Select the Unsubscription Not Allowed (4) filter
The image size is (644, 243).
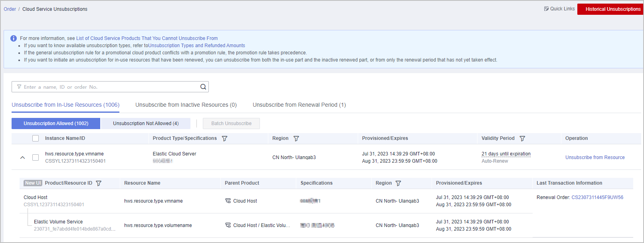pos(145,123)
